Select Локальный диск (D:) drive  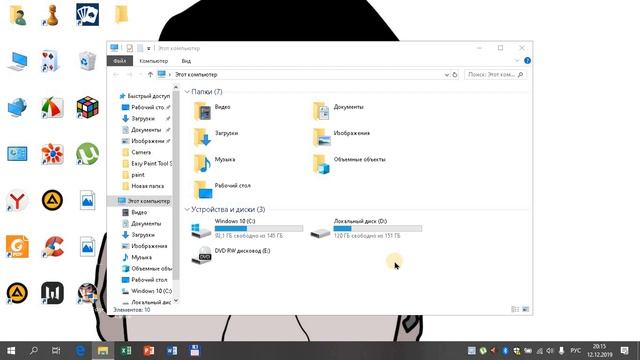[x=366, y=230]
